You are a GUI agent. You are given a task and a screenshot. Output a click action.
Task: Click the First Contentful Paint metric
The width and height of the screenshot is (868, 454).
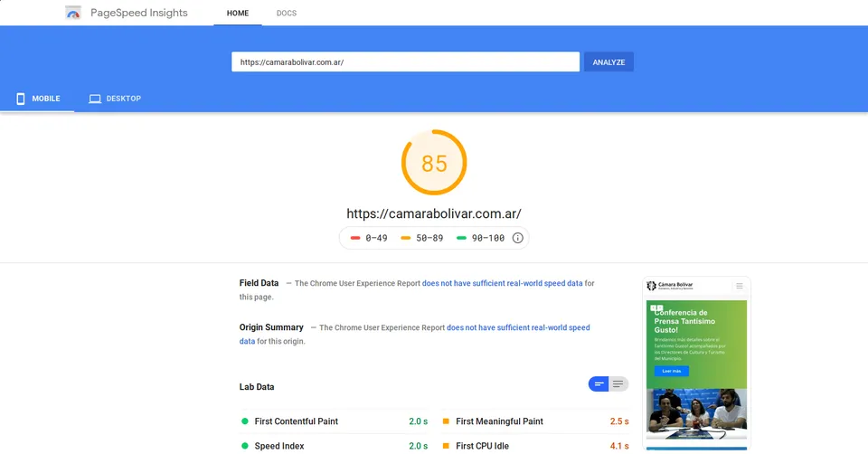(x=335, y=421)
